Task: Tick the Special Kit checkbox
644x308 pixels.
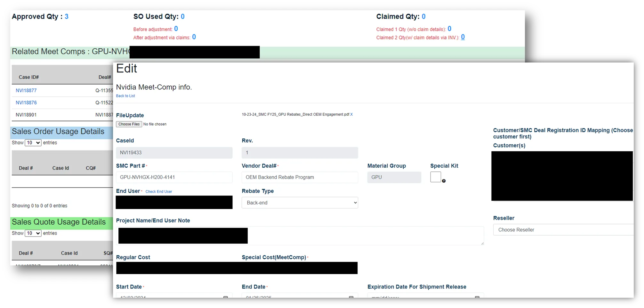Action: [x=435, y=177]
